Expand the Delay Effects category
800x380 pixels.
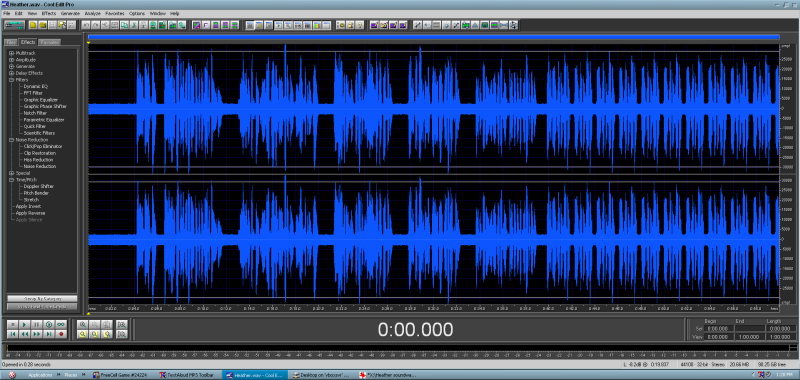(x=11, y=73)
